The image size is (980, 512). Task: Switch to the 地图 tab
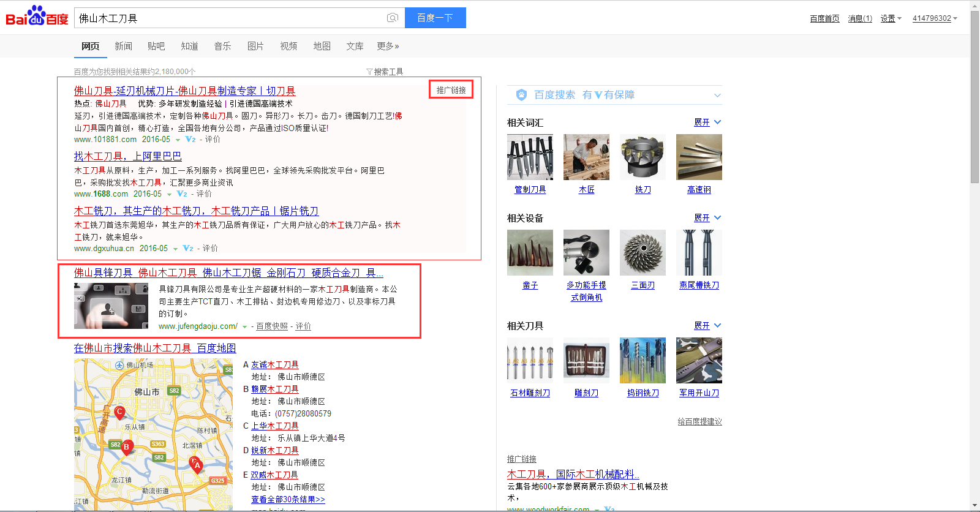[x=322, y=47]
